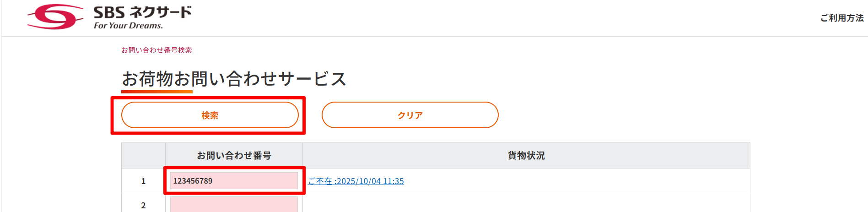
Task: Click the orange underline beneath the page heading
Action: pyautogui.click(x=157, y=92)
